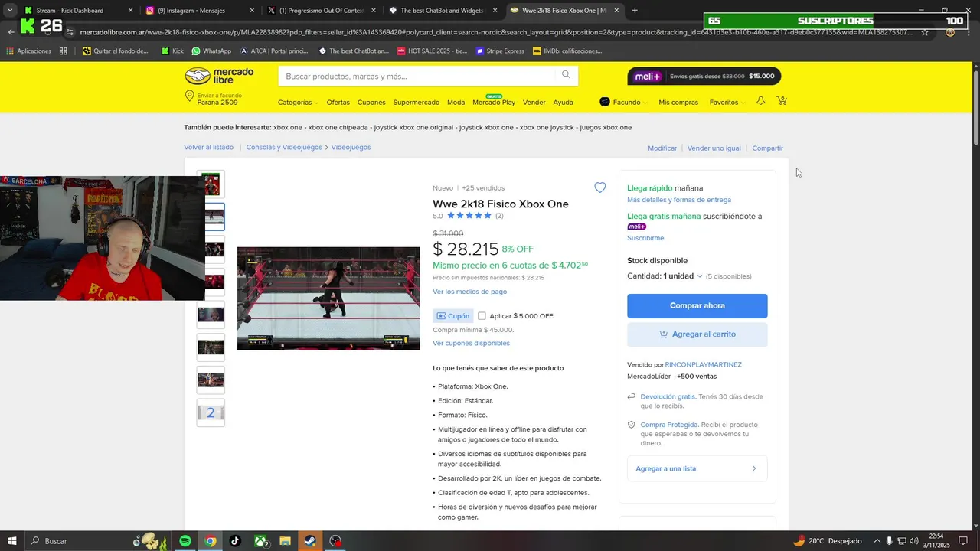This screenshot has height=551, width=980.
Task: Open Spotify from the taskbar
Action: 185,541
